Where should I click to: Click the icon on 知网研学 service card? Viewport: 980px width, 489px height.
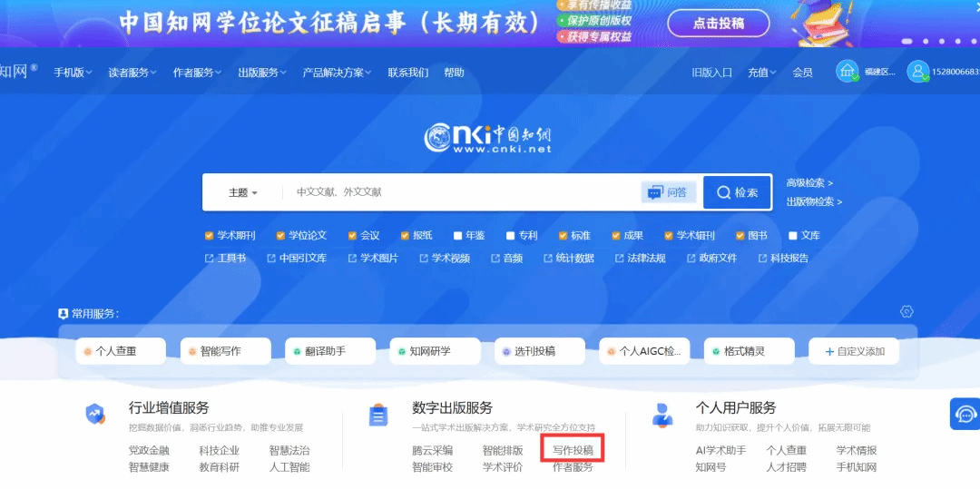(x=401, y=352)
